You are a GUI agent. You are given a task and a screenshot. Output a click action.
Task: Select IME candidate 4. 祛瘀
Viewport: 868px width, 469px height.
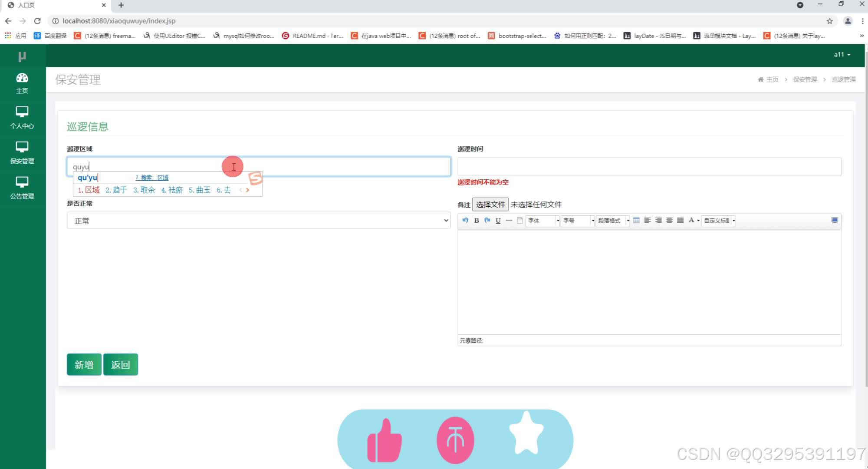click(x=172, y=190)
